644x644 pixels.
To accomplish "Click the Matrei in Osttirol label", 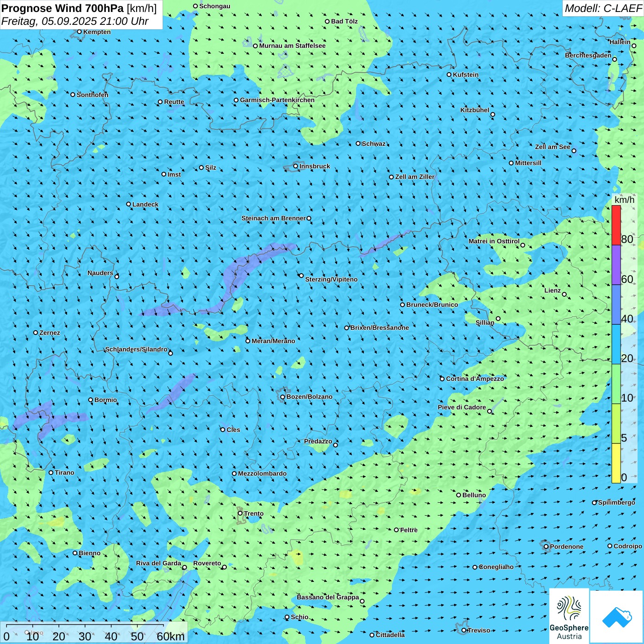I will 494,241.
